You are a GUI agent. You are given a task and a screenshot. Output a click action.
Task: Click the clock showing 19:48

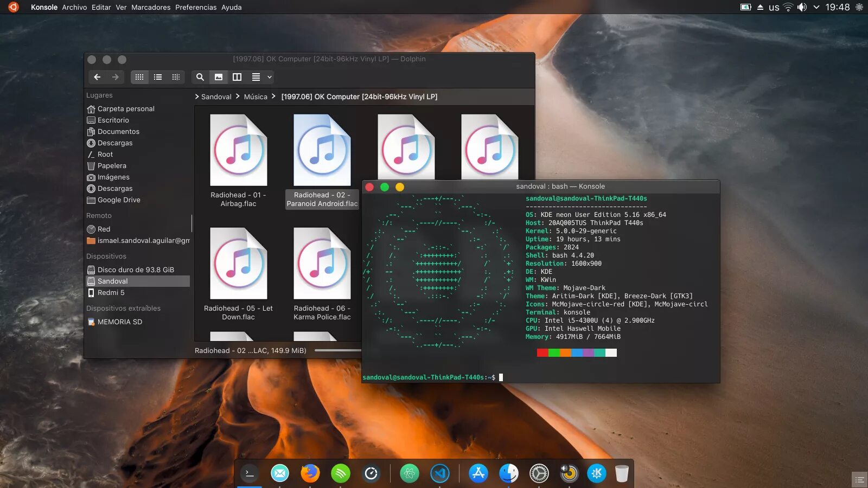838,7
